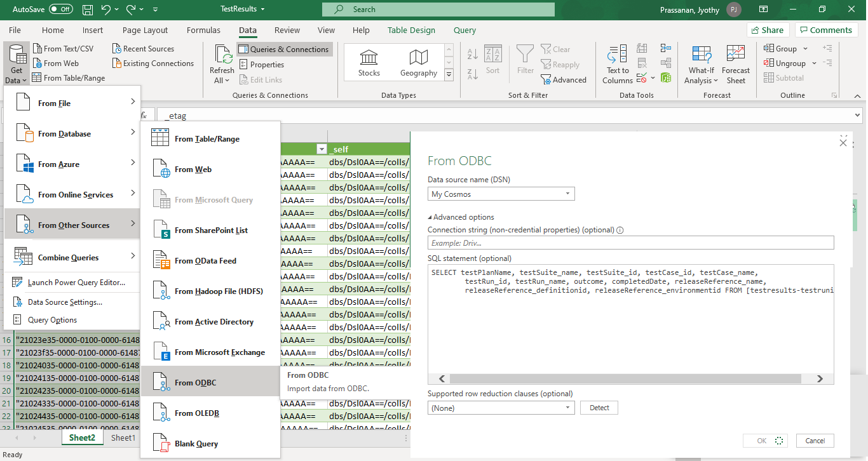
Task: Click the Text to Columns icon
Action: (x=617, y=65)
